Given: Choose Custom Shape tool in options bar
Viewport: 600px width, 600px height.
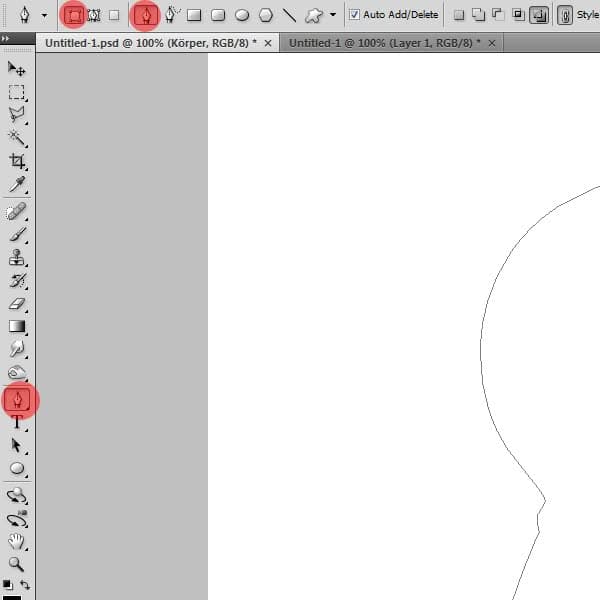Looking at the screenshot, I should (x=314, y=16).
